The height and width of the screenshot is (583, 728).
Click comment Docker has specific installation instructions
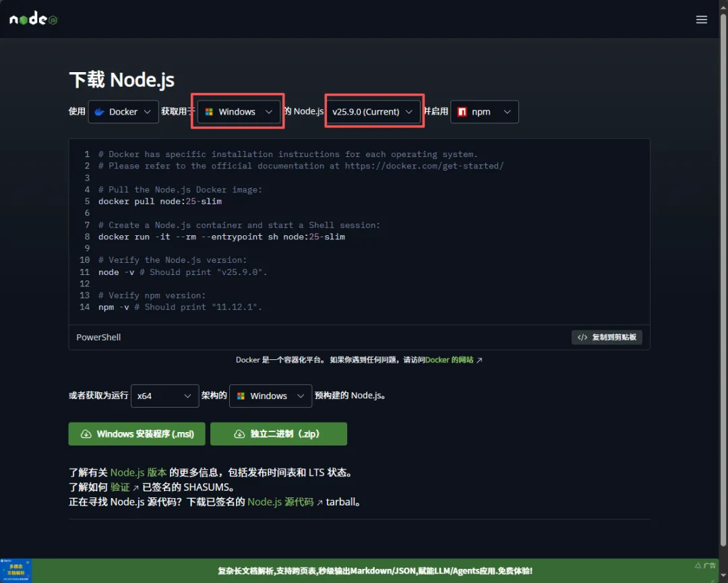[288, 154]
